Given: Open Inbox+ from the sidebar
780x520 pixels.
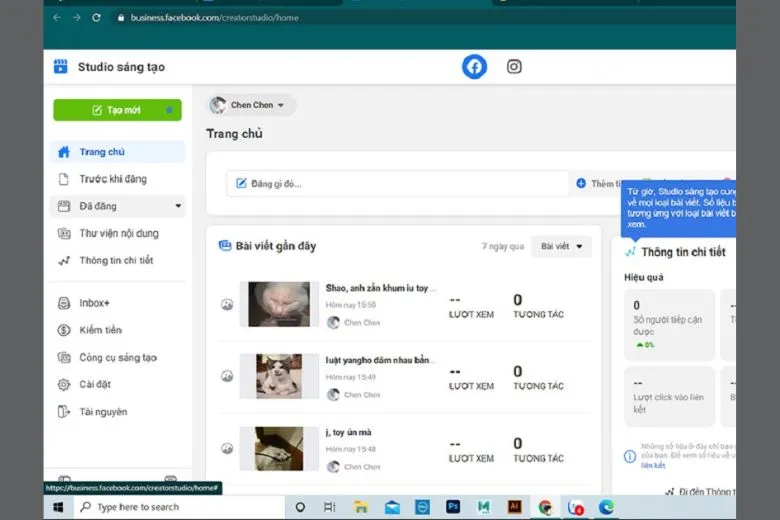Looking at the screenshot, I should click(x=94, y=303).
